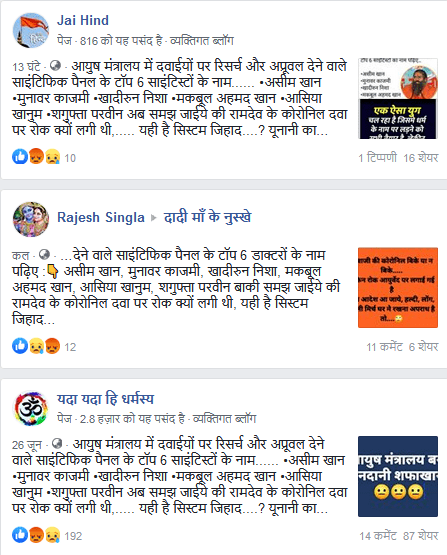Open the दादी माँ के नुस्खे group link

tap(207, 217)
